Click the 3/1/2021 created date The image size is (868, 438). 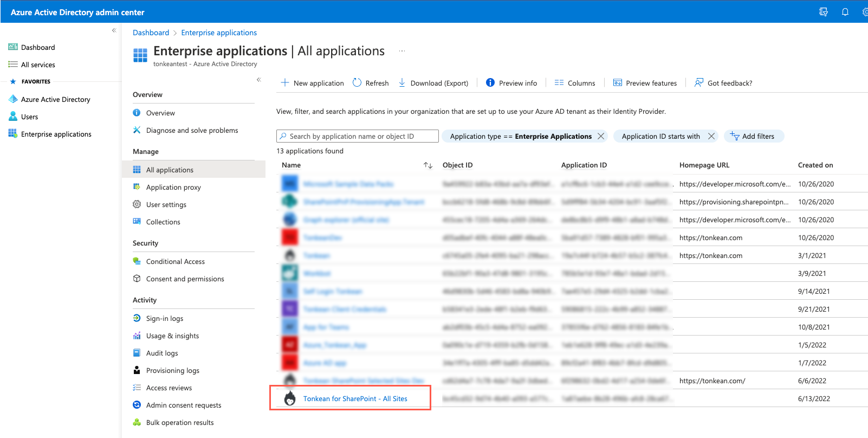[812, 255]
